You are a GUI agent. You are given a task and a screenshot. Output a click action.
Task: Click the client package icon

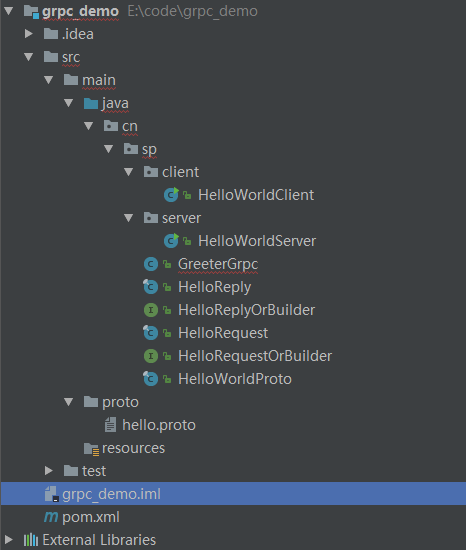(x=151, y=172)
